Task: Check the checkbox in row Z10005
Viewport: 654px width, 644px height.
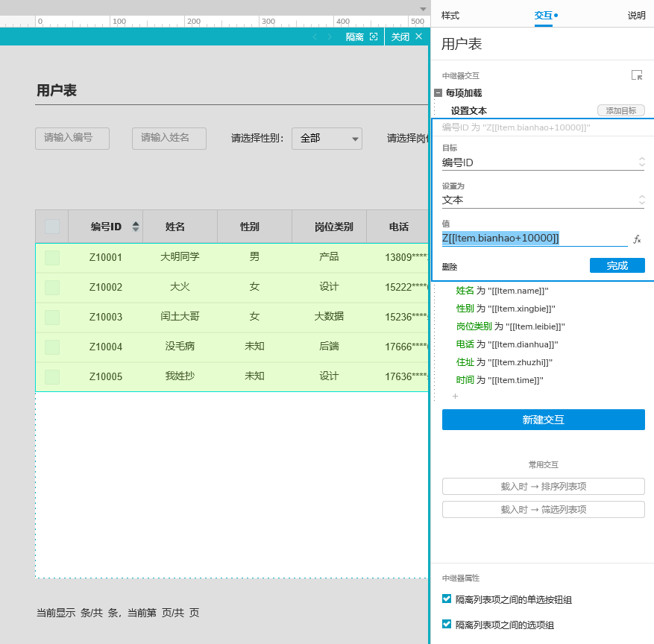Action: tap(52, 377)
